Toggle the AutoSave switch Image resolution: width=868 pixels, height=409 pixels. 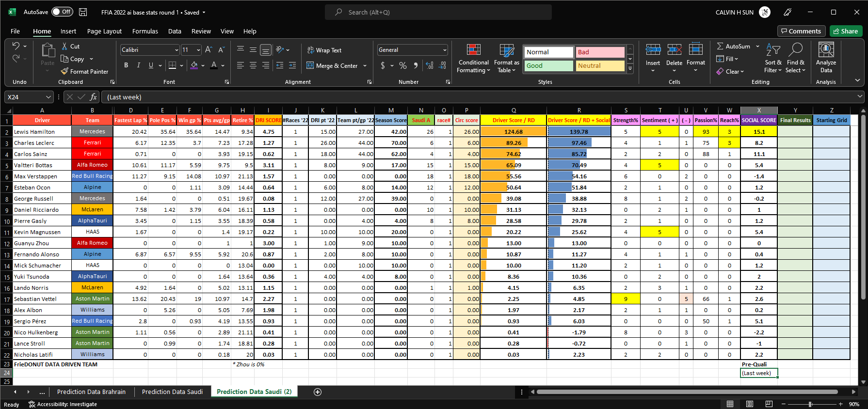62,12
